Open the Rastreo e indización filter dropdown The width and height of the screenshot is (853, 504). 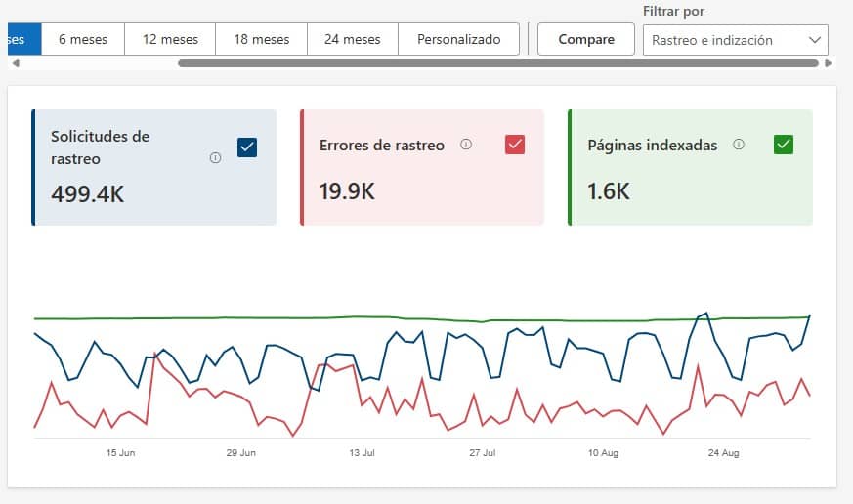point(736,40)
